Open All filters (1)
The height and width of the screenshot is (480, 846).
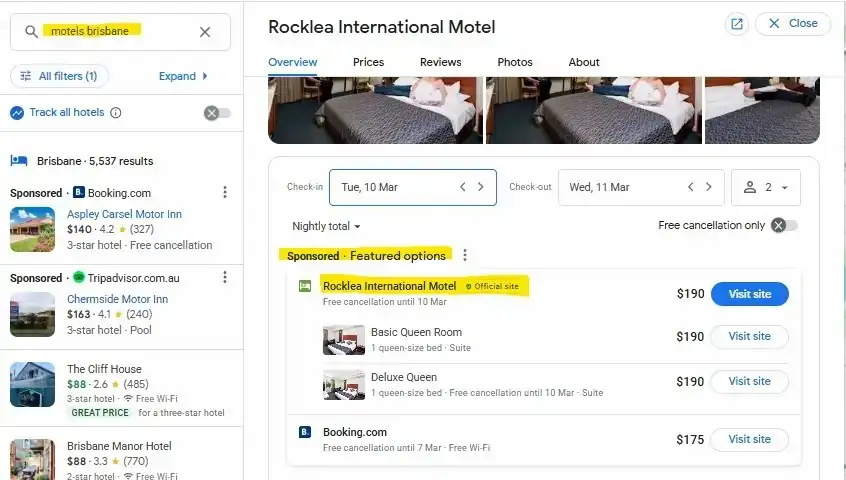point(59,76)
